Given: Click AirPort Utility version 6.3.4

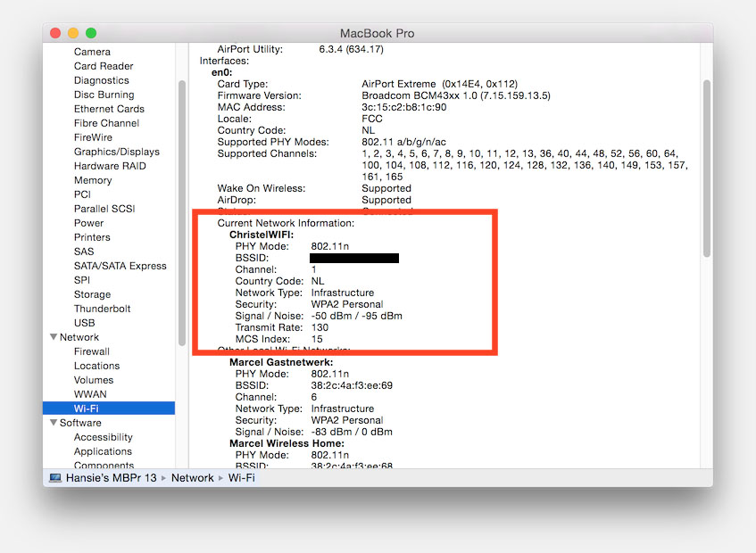Looking at the screenshot, I should tap(351, 49).
